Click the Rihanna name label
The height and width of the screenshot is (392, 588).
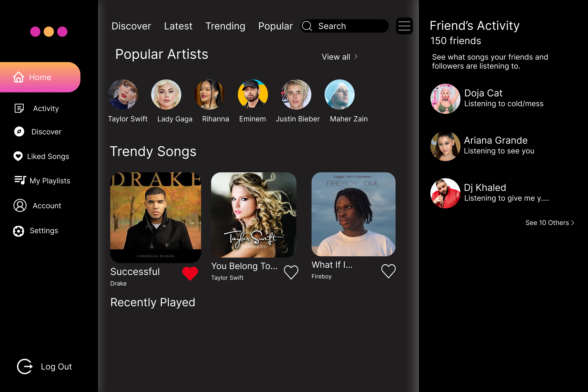tap(216, 119)
